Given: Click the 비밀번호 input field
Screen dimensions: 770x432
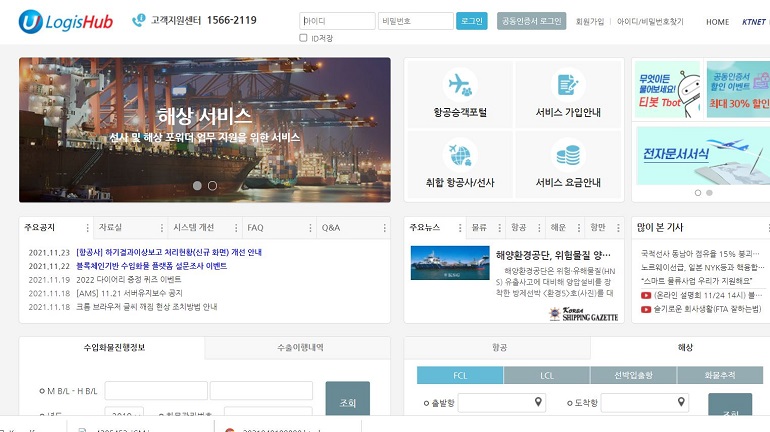Looking at the screenshot, I should pyautogui.click(x=416, y=21).
